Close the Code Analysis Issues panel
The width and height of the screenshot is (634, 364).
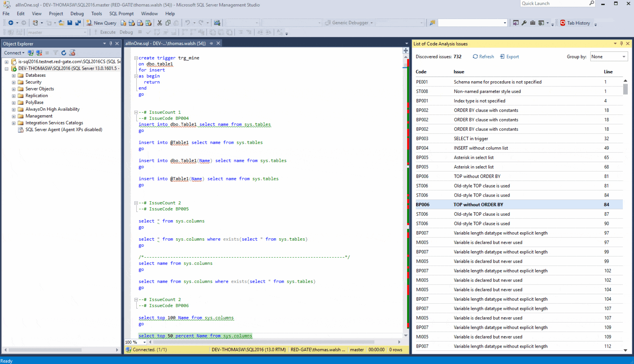[x=628, y=43]
